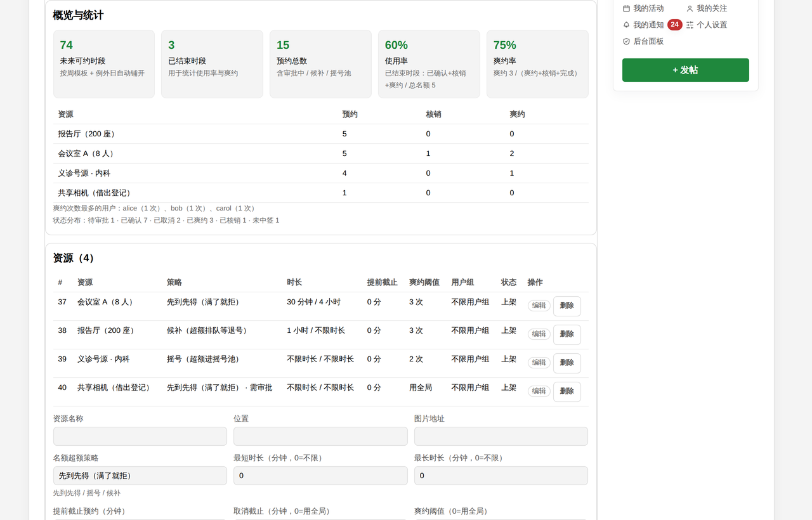Focus 最短时长 minutes field
The height and width of the screenshot is (520, 812).
coord(320,476)
